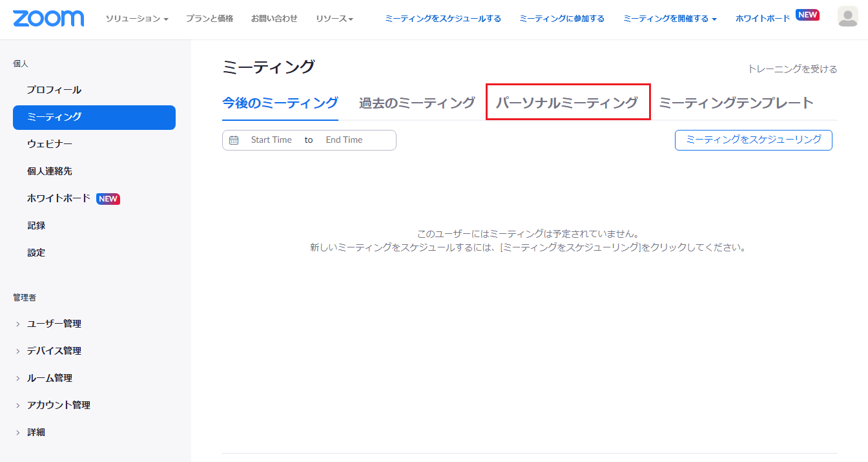Navigate to 設定 in the sidebar
Viewport: 868px width, 462px height.
click(36, 252)
